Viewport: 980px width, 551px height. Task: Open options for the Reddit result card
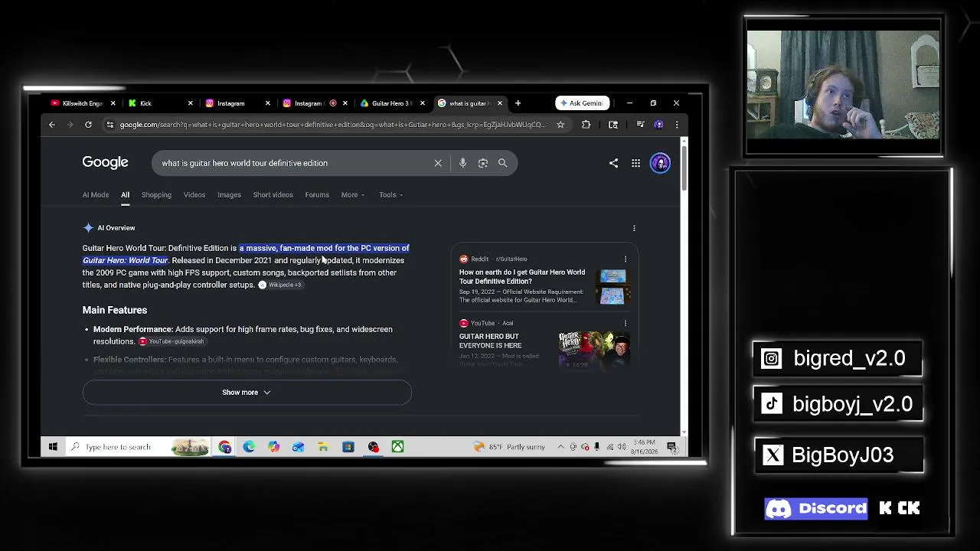[x=626, y=259]
